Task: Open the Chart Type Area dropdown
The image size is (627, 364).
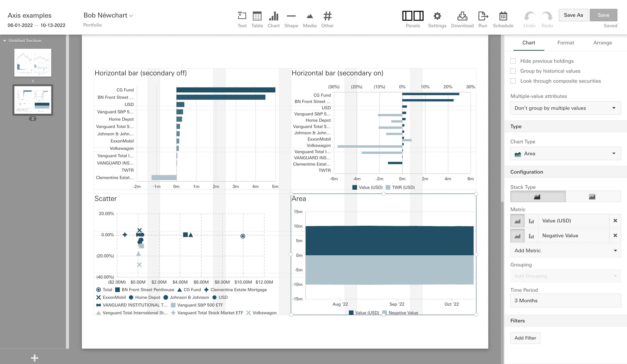Action: pos(565,153)
